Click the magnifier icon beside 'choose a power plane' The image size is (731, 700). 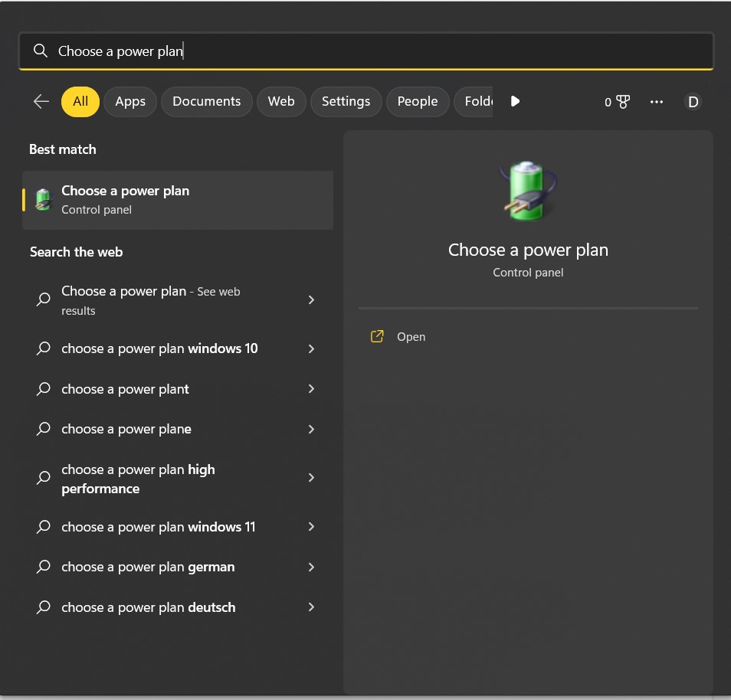coord(44,429)
